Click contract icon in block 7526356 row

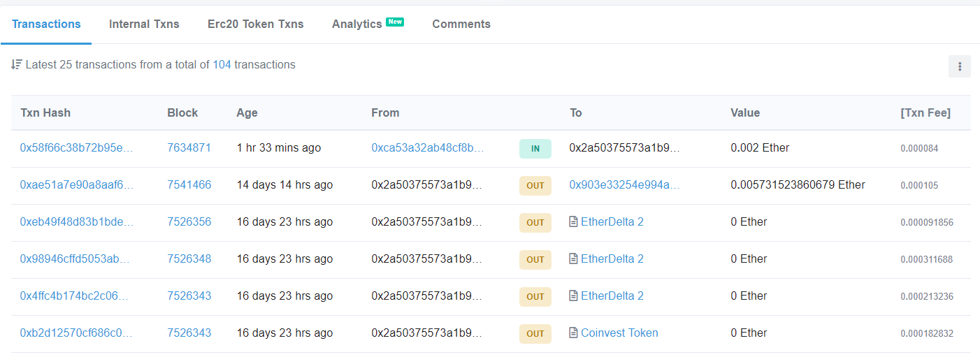click(573, 222)
